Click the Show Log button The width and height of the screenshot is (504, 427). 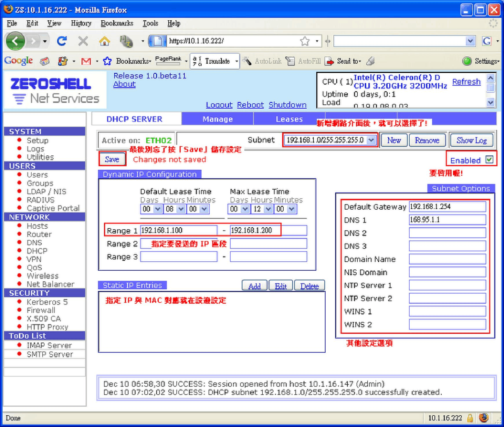pos(472,140)
